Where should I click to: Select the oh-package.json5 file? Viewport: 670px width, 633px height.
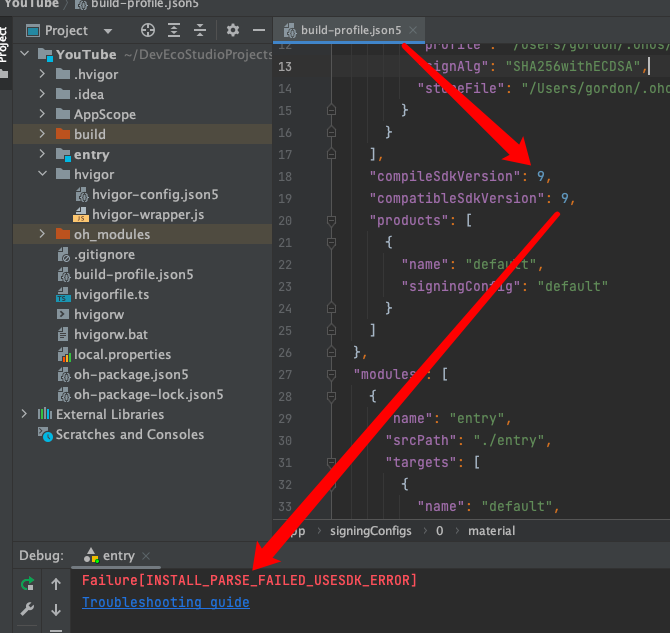click(x=131, y=374)
